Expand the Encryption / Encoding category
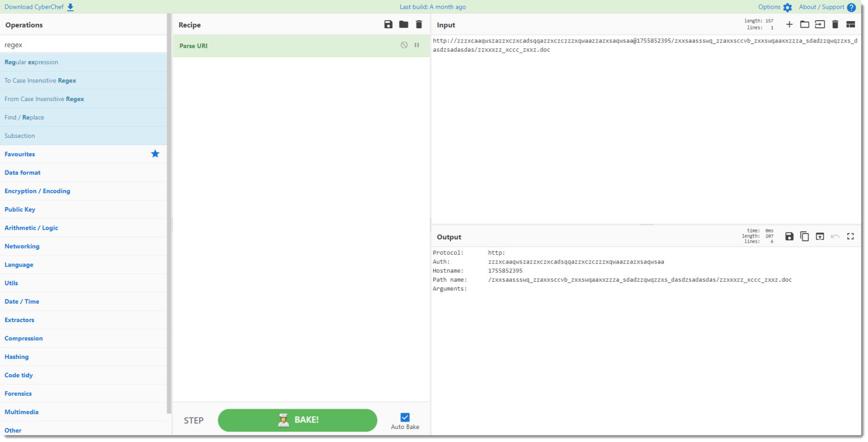The image size is (868, 442). 37,191
